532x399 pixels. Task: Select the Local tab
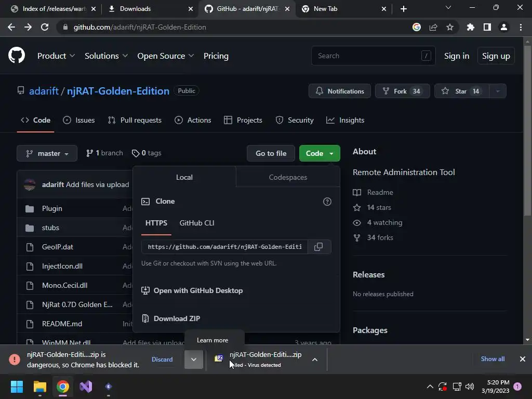click(x=184, y=177)
